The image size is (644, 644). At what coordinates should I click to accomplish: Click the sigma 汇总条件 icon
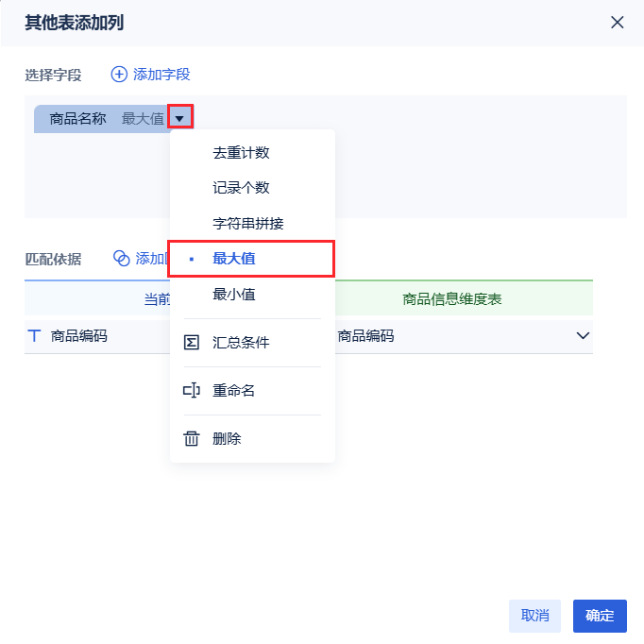[192, 343]
